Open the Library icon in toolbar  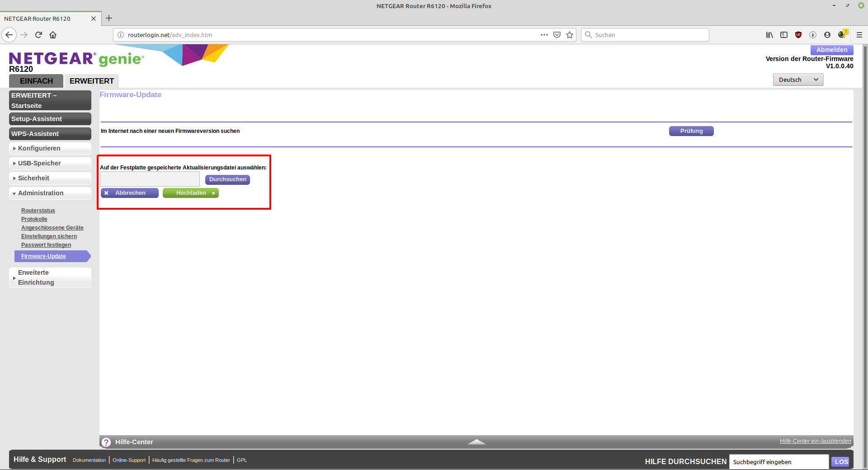point(769,35)
